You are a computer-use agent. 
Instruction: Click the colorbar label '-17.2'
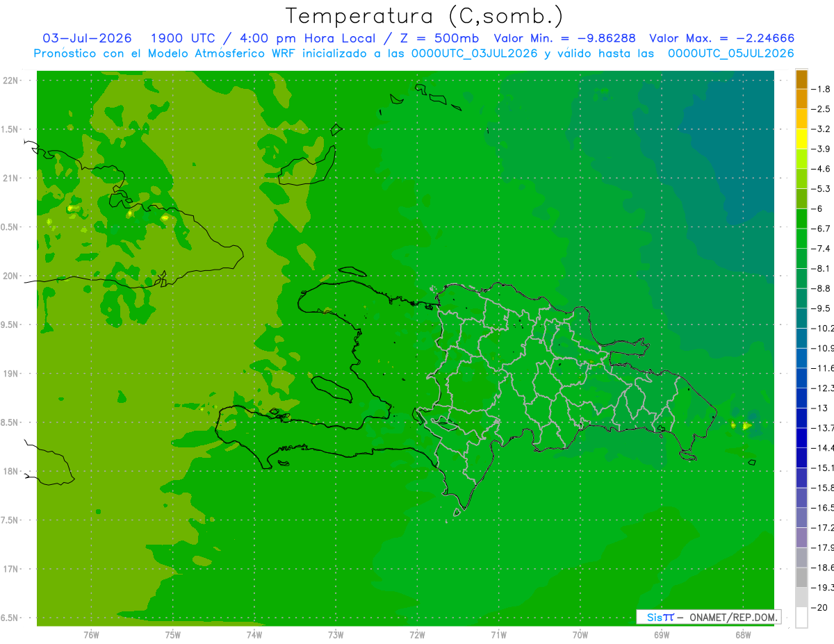click(824, 527)
